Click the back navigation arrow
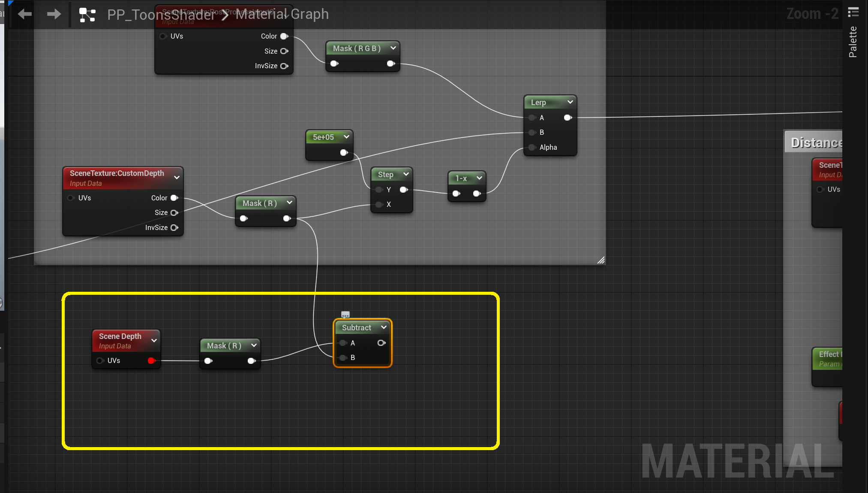The width and height of the screenshot is (868, 493). tap(25, 14)
